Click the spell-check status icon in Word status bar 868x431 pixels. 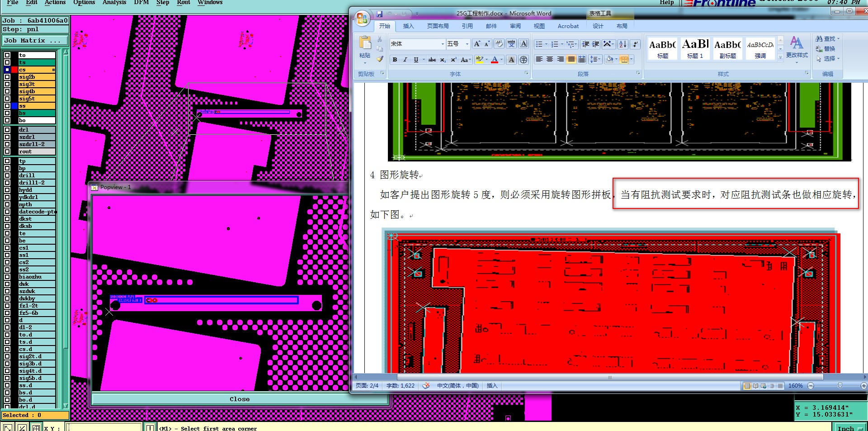(426, 386)
